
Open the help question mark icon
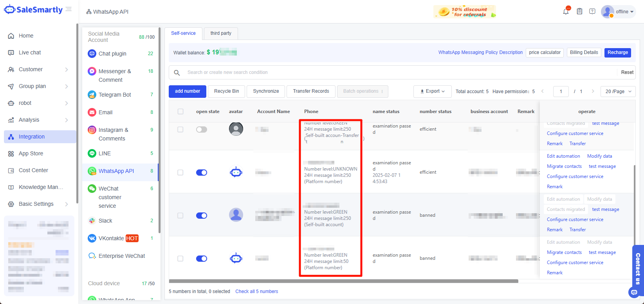click(x=592, y=11)
